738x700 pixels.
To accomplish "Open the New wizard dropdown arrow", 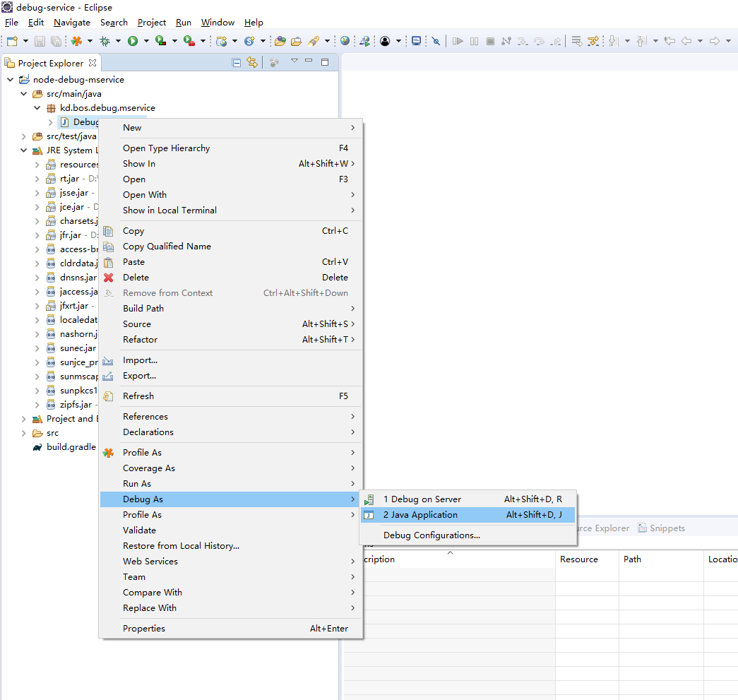I will click(25, 42).
